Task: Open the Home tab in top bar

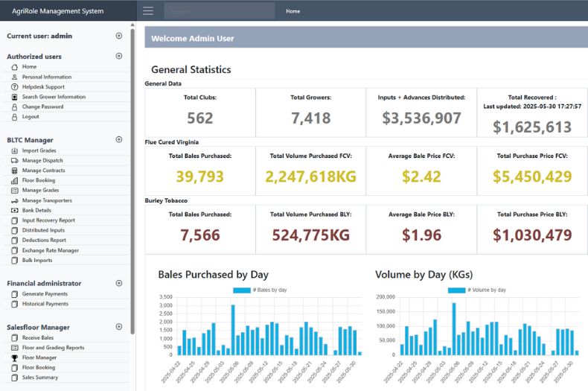Action: pyautogui.click(x=293, y=11)
